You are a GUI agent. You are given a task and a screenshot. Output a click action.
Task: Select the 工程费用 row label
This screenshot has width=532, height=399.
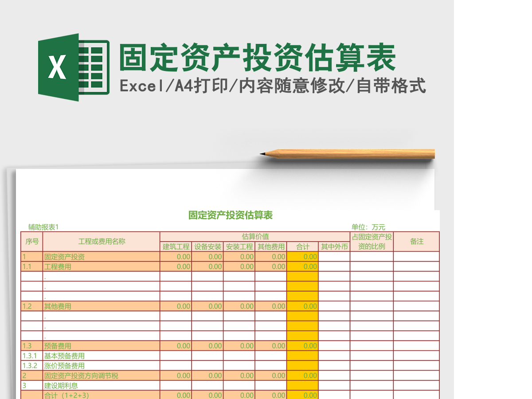click(102, 266)
